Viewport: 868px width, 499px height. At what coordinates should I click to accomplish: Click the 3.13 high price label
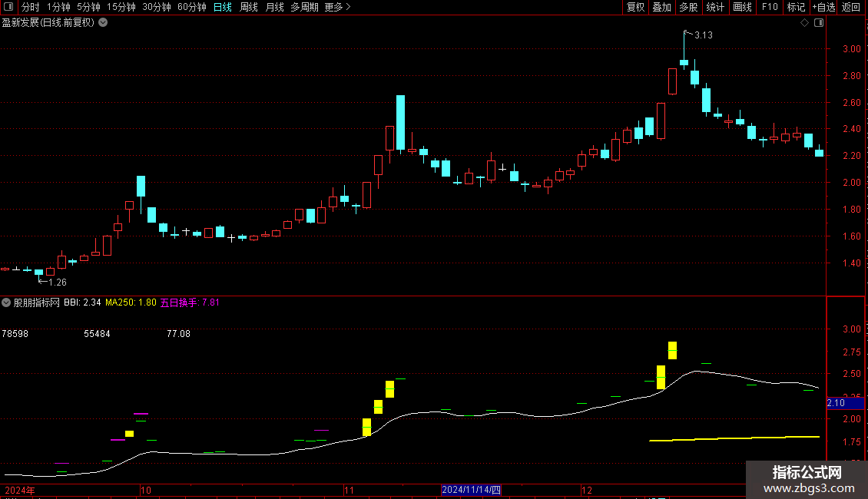coord(704,35)
